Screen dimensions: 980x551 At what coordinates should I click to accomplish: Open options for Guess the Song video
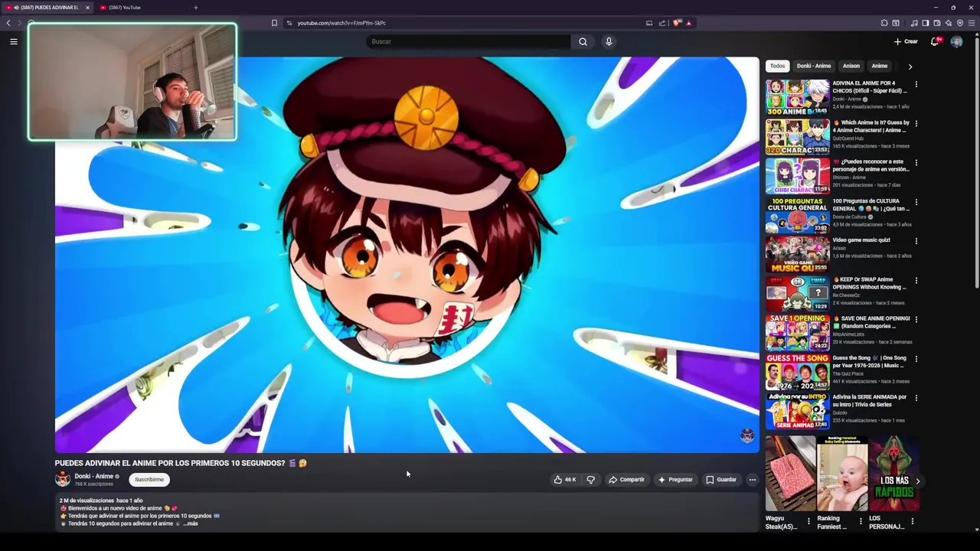pos(916,359)
